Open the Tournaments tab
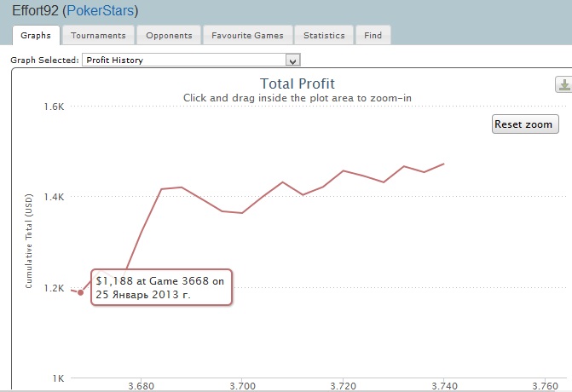Screen dimensions: 572x392 [98, 36]
